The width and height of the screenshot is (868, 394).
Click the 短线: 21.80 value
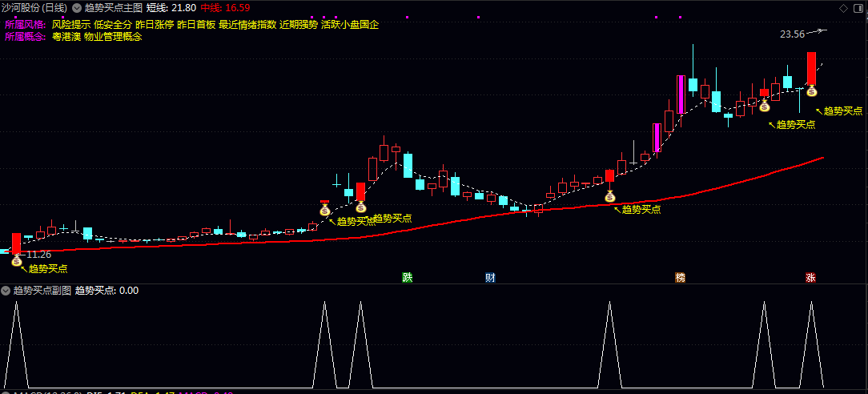(x=171, y=8)
